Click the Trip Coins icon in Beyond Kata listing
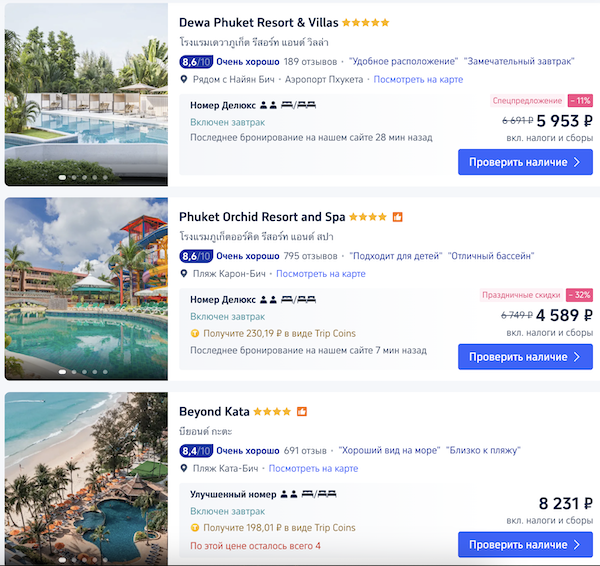 (x=195, y=528)
